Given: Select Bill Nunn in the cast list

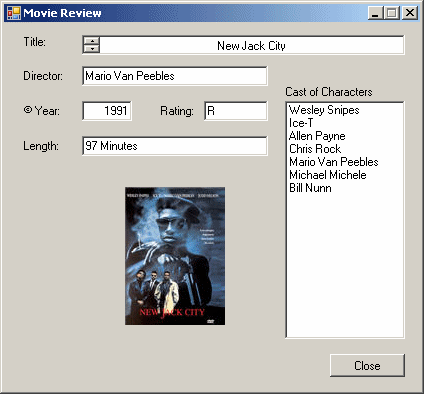Looking at the screenshot, I should pyautogui.click(x=310, y=188).
